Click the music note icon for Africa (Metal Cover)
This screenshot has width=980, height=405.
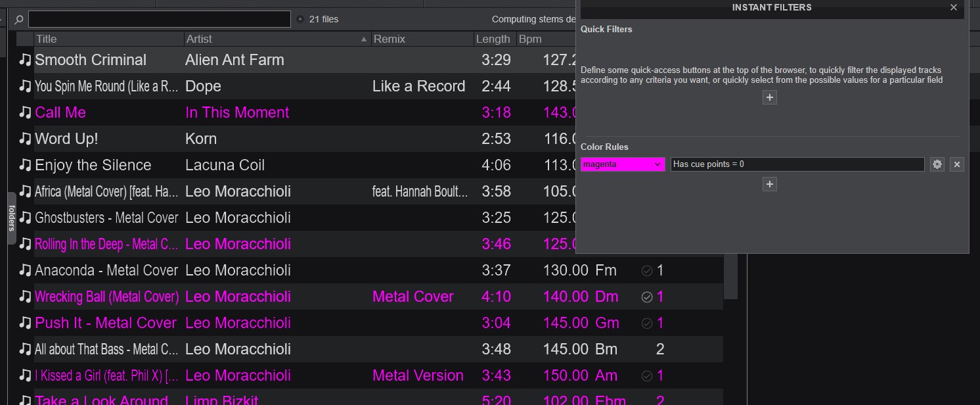25,191
